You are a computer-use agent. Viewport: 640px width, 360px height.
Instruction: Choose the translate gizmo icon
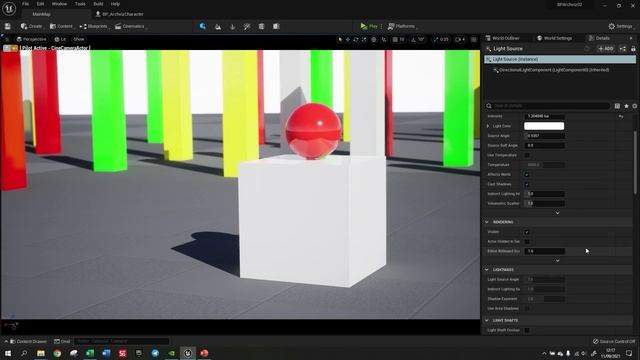pyautogui.click(x=348, y=39)
